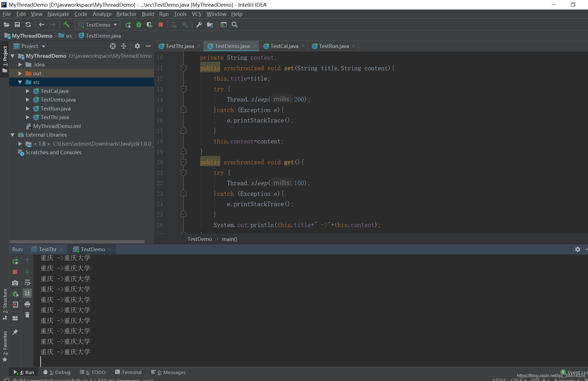
Task: Expand the out folder in tree
Action: [20, 73]
